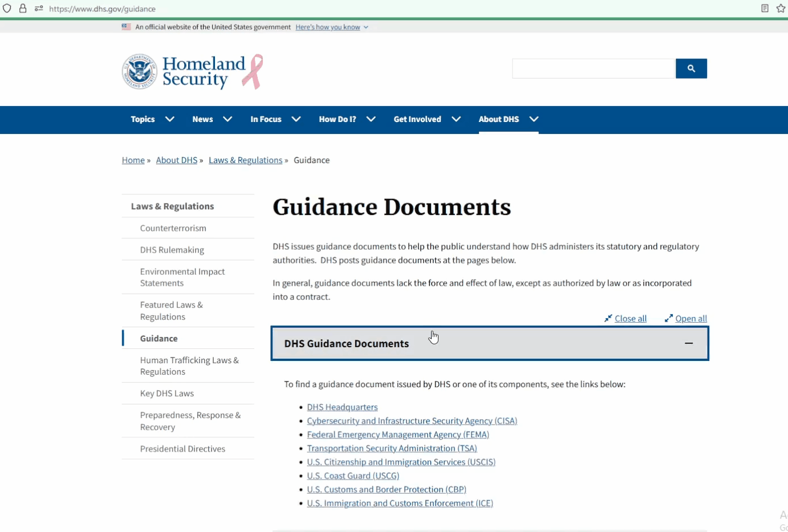The height and width of the screenshot is (532, 788).
Task: Select Counterterrorism in sidebar
Action: tap(173, 228)
